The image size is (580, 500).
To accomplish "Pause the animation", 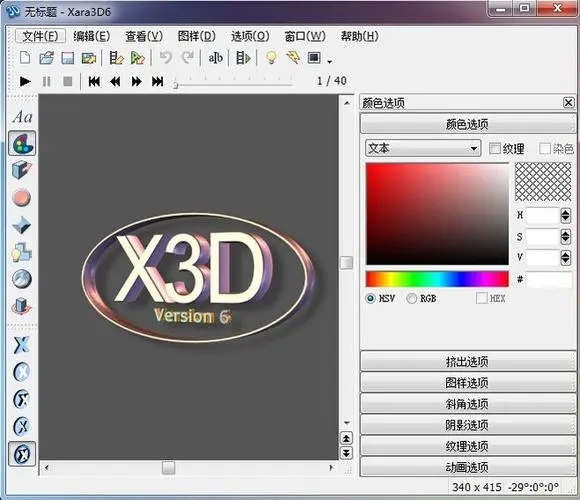I will (x=47, y=81).
